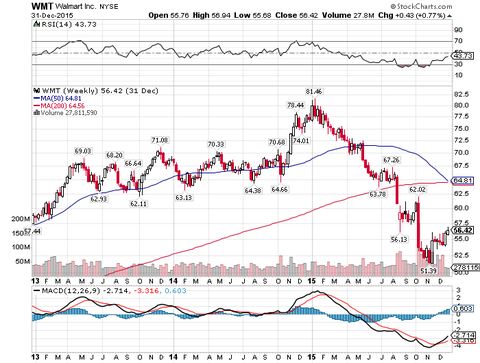Click the 0.603 MACD histogram axis tag

click(x=463, y=308)
